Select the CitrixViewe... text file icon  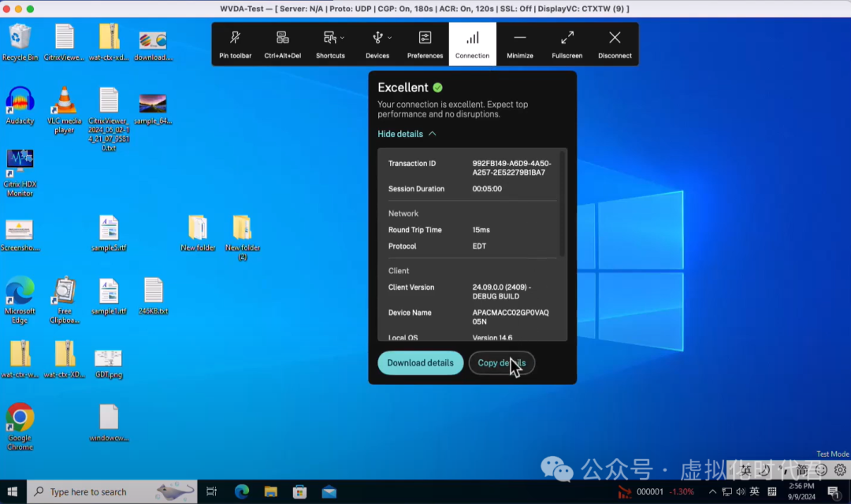pyautogui.click(x=64, y=43)
